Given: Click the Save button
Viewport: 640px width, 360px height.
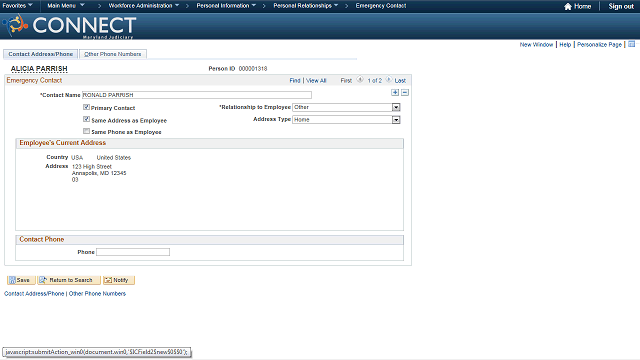Looking at the screenshot, I should click(x=21, y=280).
